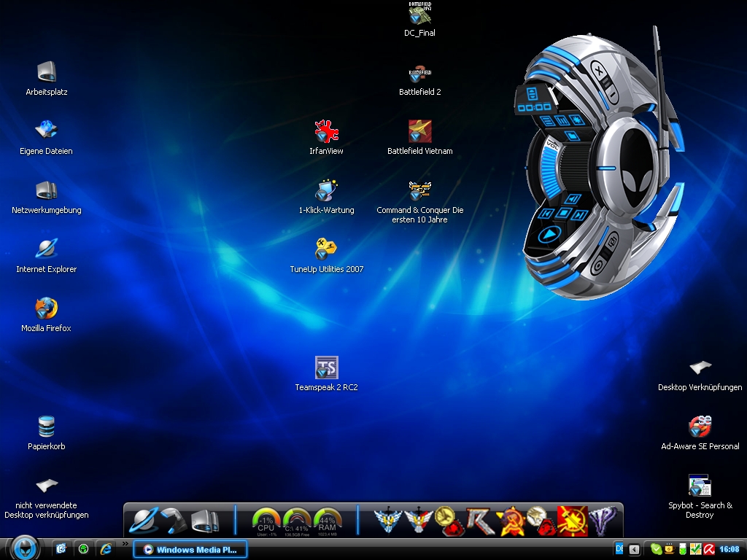Select Command & Conquer Die ersten 10 Jahre

point(419,201)
